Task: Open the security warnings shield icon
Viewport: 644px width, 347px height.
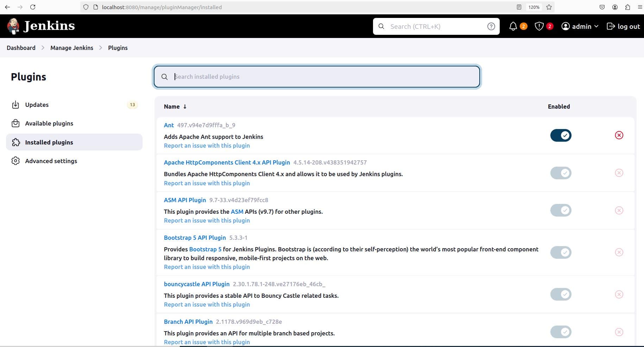Action: click(x=539, y=26)
